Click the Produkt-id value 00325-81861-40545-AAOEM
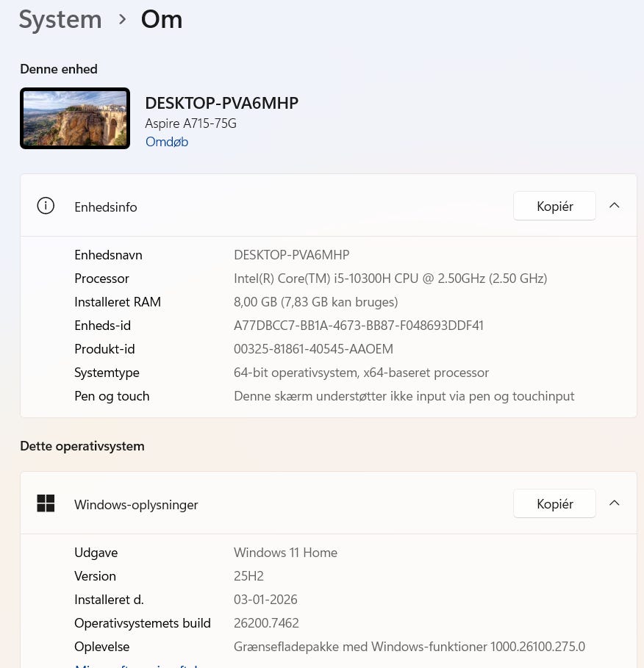The height and width of the screenshot is (668, 644). coord(313,349)
